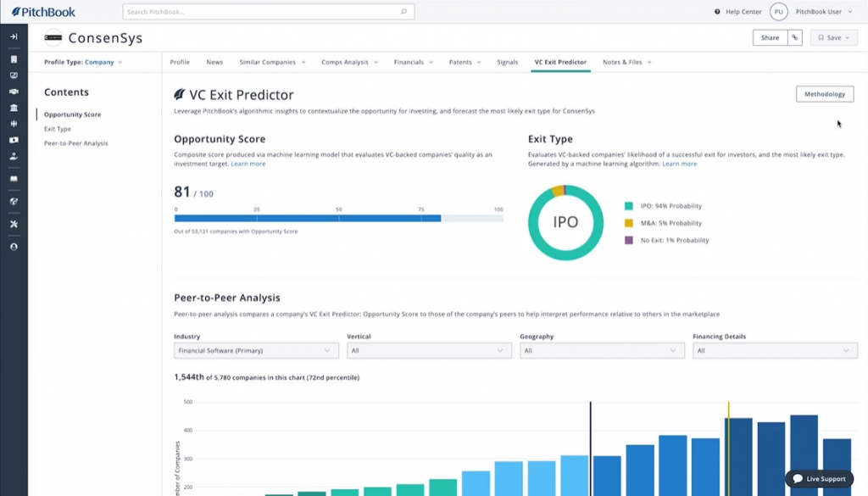Expand Similar Companies tab dropdown
Viewport: 868px width, 496px height.
click(x=303, y=62)
